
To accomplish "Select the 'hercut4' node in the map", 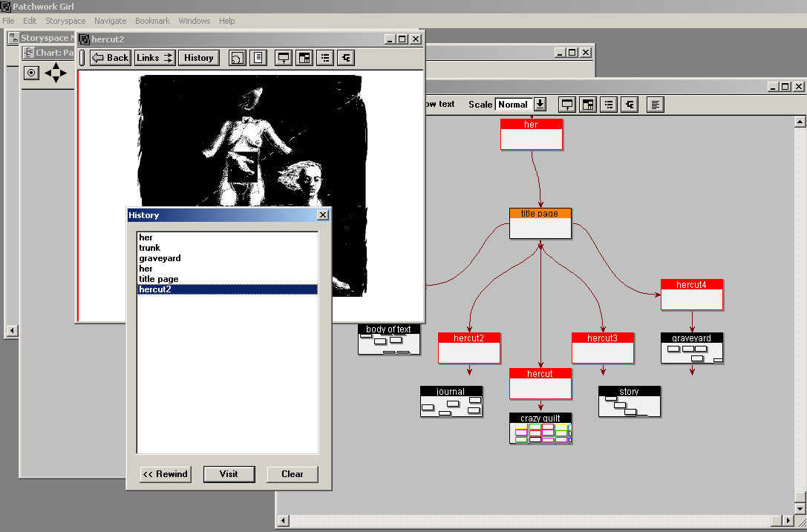I will [x=692, y=295].
